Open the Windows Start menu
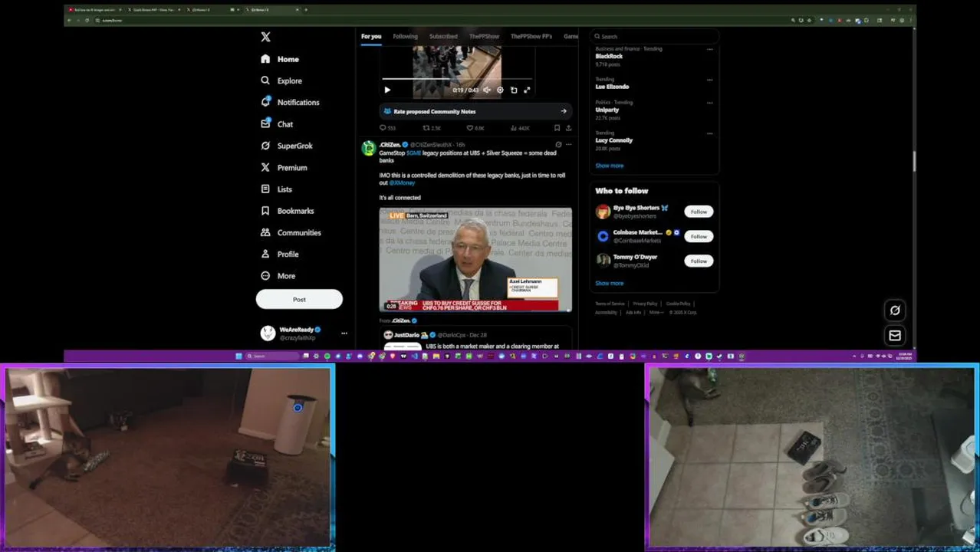 point(238,356)
